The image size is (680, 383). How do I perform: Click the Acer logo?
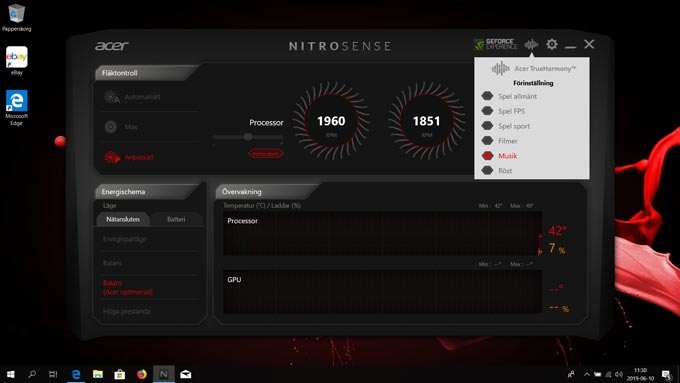pos(112,46)
